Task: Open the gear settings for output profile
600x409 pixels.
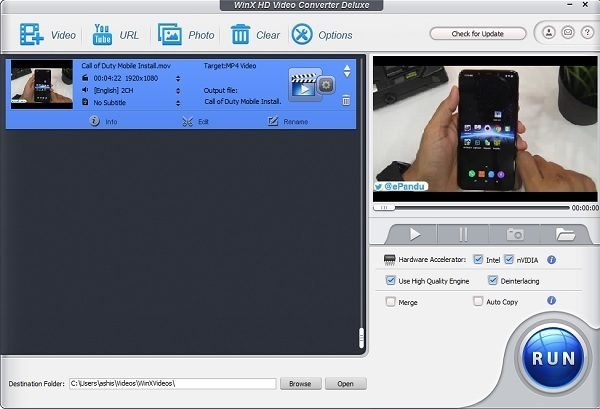Action: pos(326,85)
